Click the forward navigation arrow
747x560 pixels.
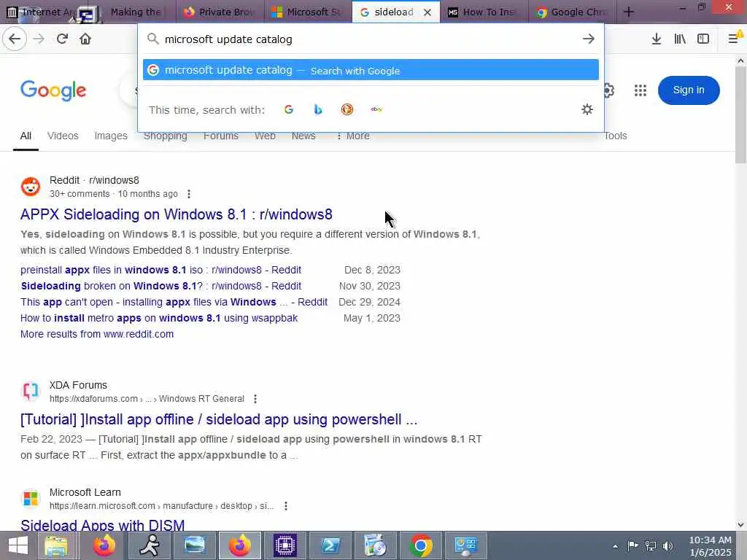pos(39,39)
